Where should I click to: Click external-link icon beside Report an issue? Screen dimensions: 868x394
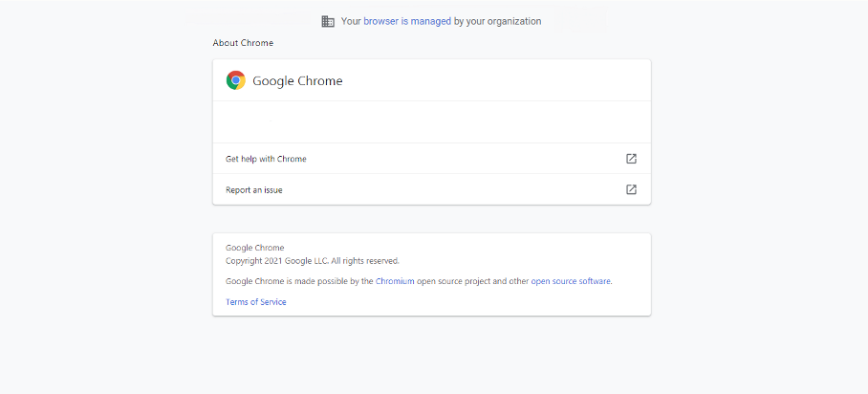[631, 189]
